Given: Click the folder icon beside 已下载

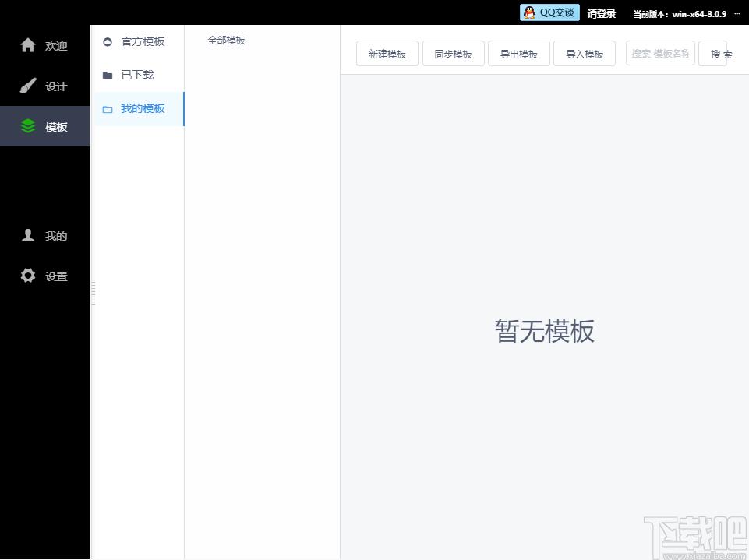Looking at the screenshot, I should (108, 75).
